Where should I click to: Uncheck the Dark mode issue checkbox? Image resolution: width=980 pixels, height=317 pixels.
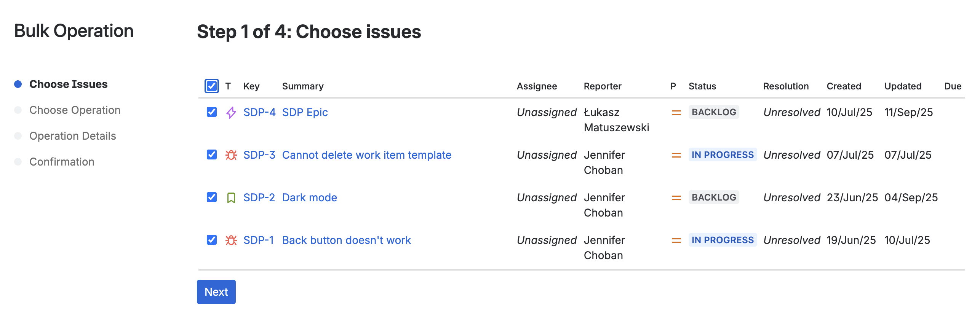212,197
